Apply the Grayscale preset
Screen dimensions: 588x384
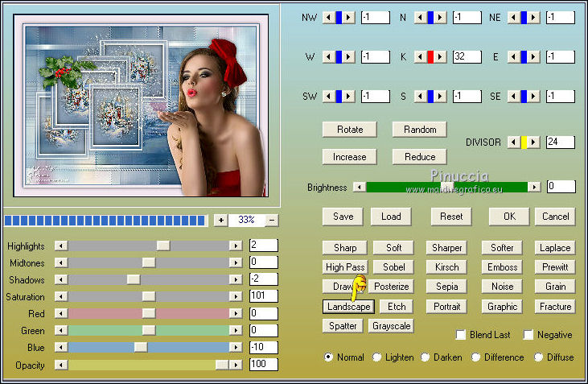[x=391, y=326]
